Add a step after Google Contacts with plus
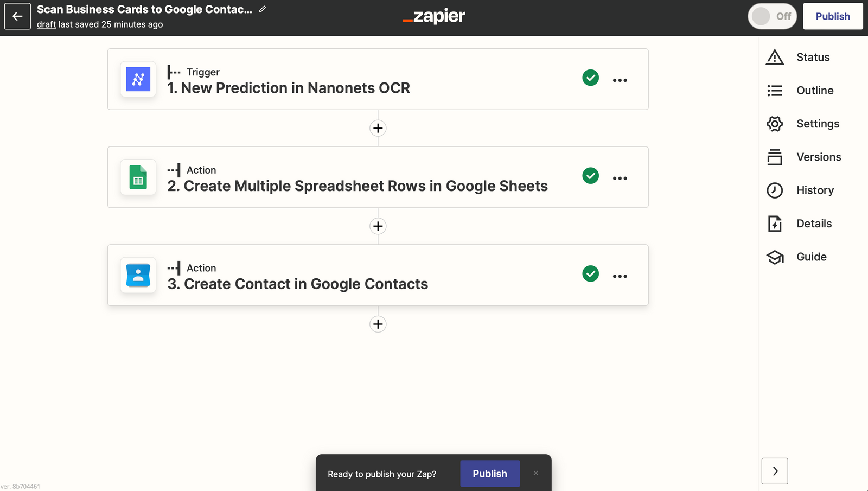The width and height of the screenshot is (868, 491). point(378,324)
